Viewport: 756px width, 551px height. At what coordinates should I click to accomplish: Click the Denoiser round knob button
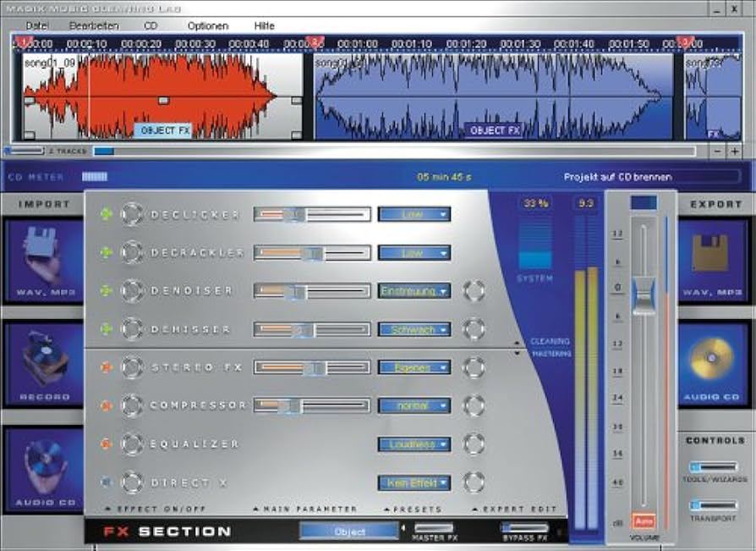131,290
